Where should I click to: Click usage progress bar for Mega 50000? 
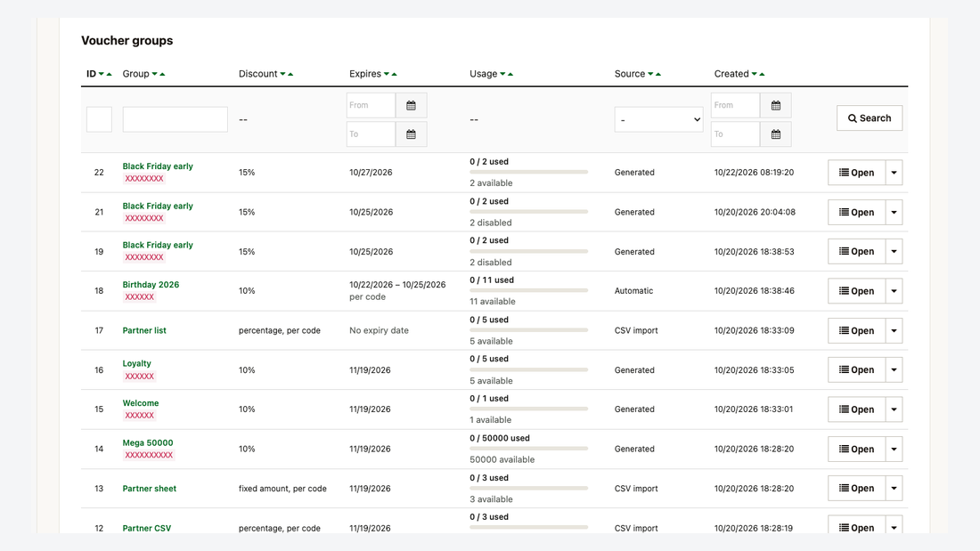click(x=528, y=449)
